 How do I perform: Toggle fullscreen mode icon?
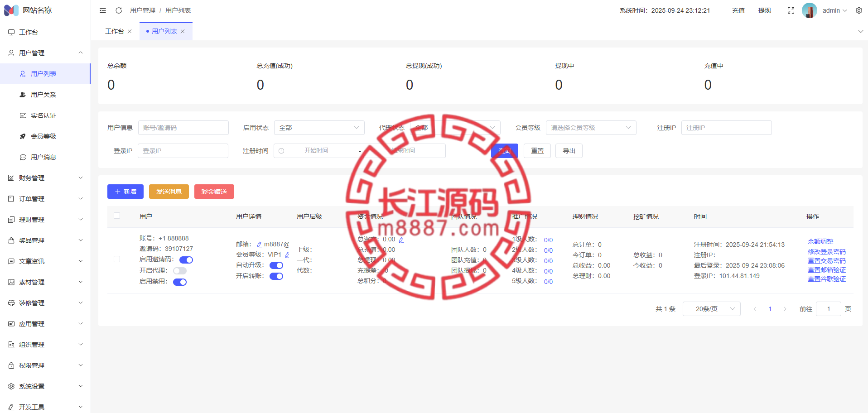tap(791, 10)
